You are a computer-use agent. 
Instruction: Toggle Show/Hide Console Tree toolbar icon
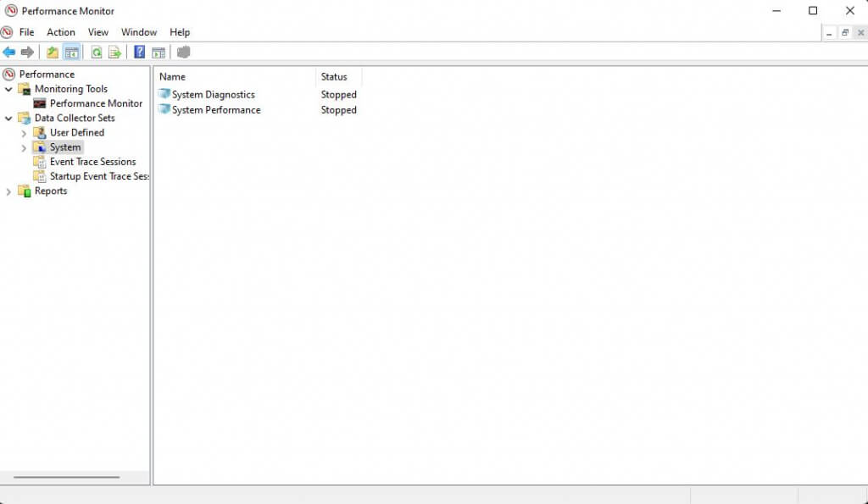pos(71,53)
